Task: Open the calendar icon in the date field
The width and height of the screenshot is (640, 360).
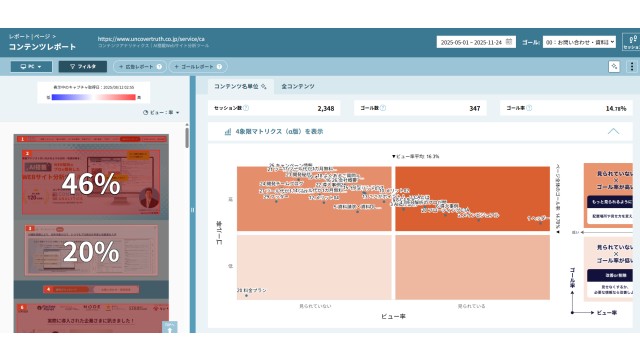Action: point(509,42)
